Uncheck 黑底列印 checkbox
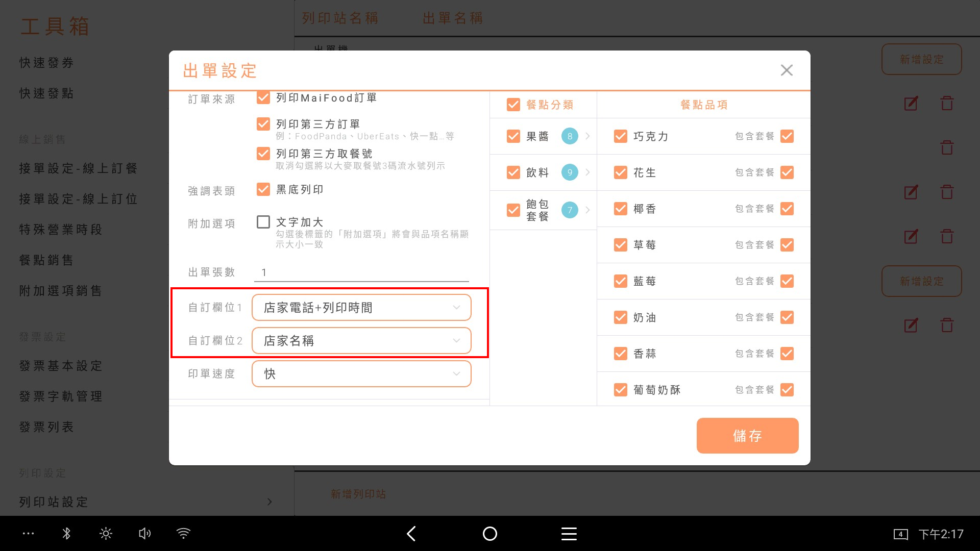The image size is (980, 551). click(x=263, y=189)
